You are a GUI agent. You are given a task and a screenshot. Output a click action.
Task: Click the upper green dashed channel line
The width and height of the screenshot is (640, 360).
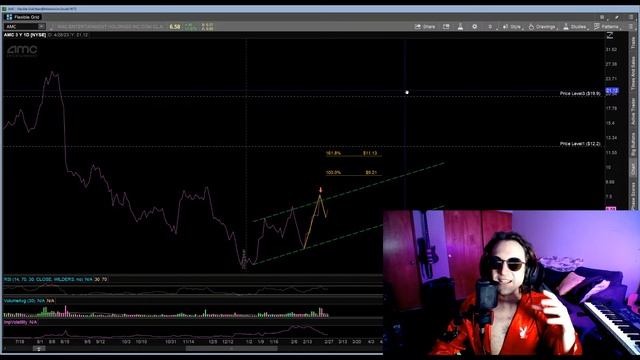point(349,192)
